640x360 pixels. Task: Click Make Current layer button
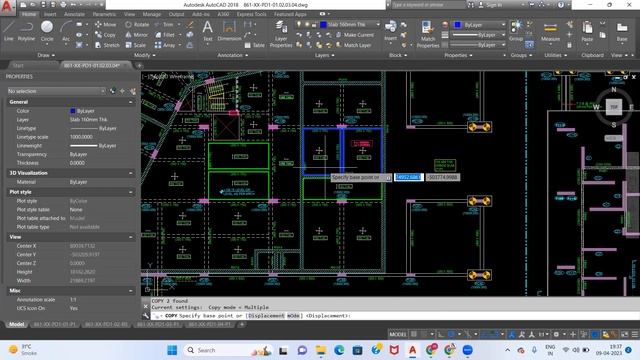pos(354,35)
